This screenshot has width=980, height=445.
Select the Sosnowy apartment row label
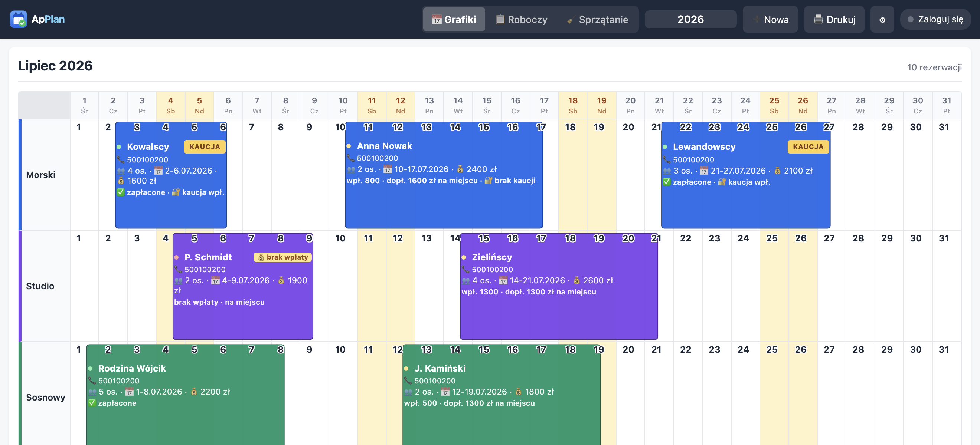(x=46, y=398)
